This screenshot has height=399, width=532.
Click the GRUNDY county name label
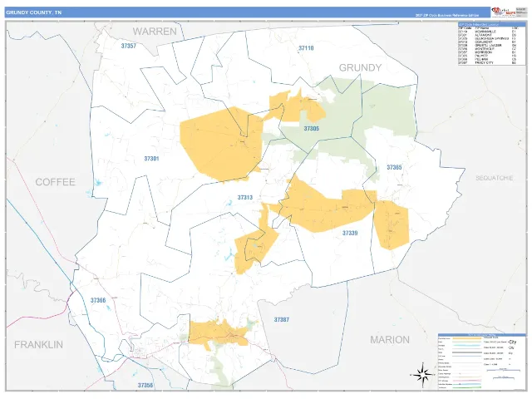(x=360, y=68)
